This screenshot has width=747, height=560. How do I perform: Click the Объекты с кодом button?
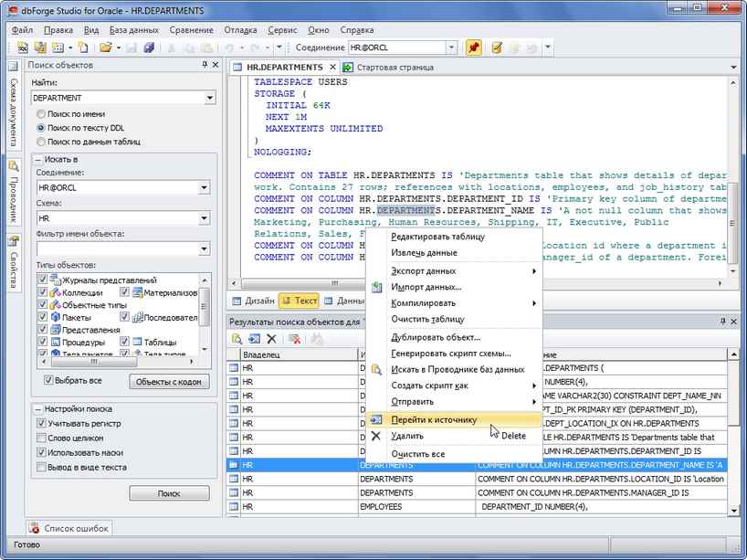click(x=169, y=382)
